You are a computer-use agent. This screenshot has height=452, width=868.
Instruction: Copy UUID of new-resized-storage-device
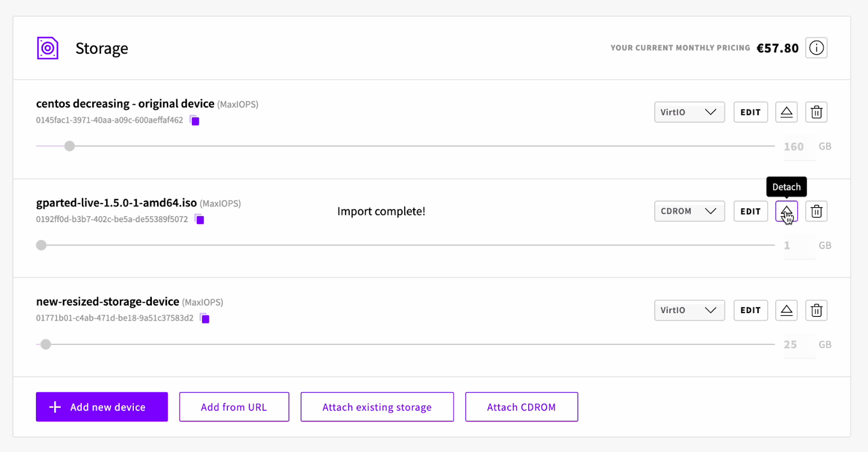pos(205,318)
